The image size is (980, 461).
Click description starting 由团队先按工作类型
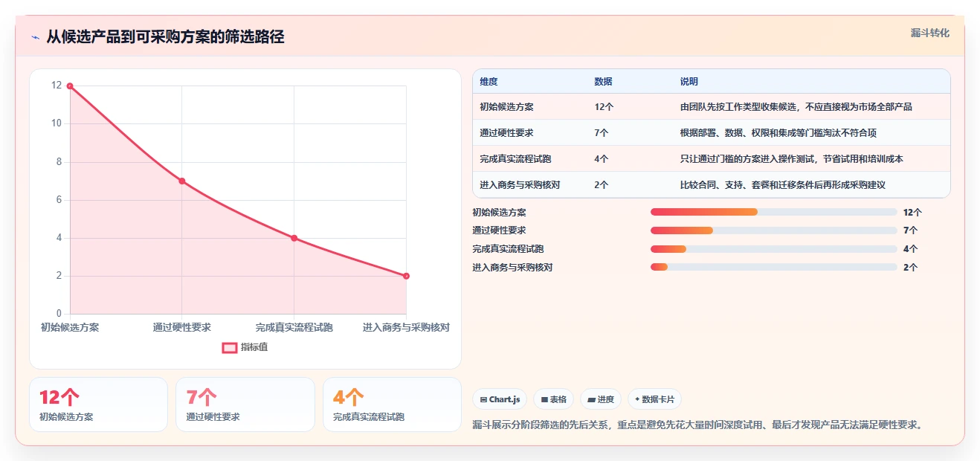(x=796, y=107)
